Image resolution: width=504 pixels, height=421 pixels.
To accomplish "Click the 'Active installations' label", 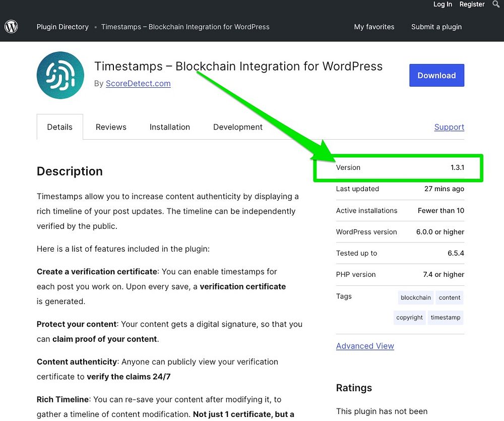I will click(366, 210).
